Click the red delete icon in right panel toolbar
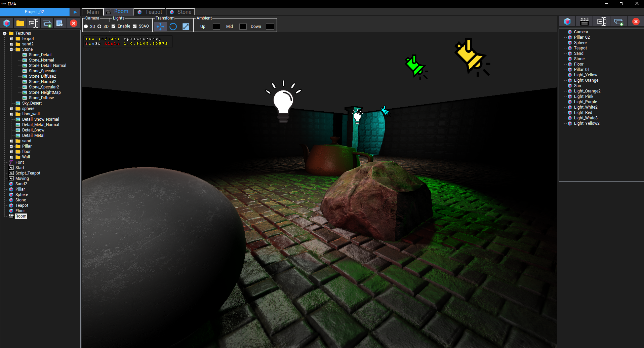This screenshot has height=348, width=644. (636, 22)
